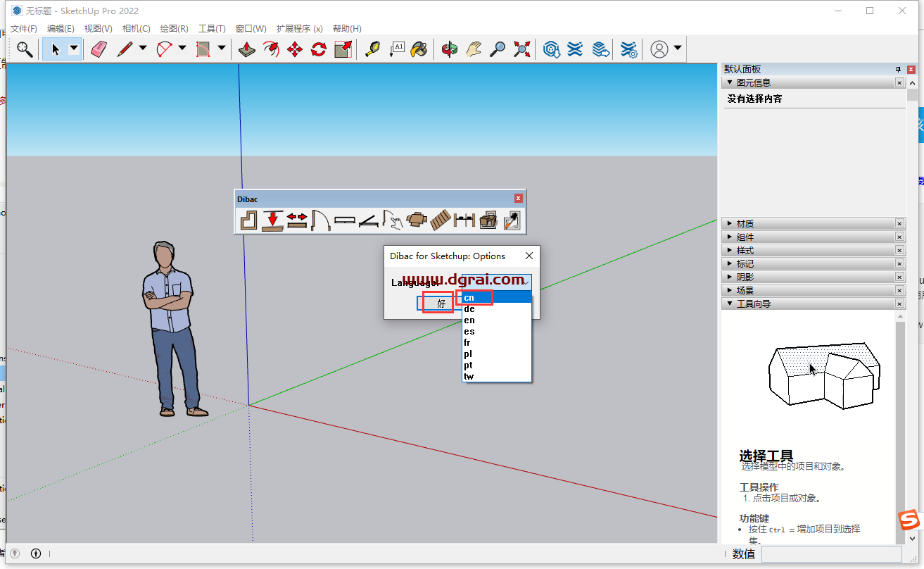
Task: Select the Scale tool
Action: [x=343, y=49]
